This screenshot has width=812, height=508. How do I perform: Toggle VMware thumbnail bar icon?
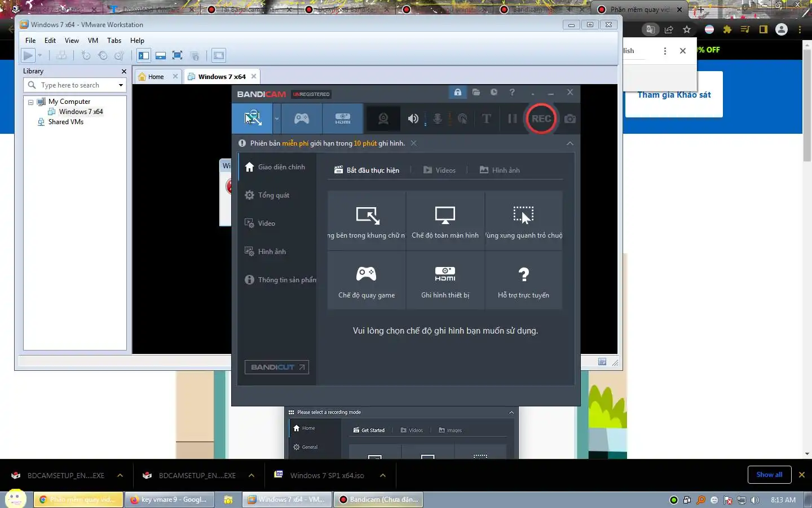[x=161, y=55]
